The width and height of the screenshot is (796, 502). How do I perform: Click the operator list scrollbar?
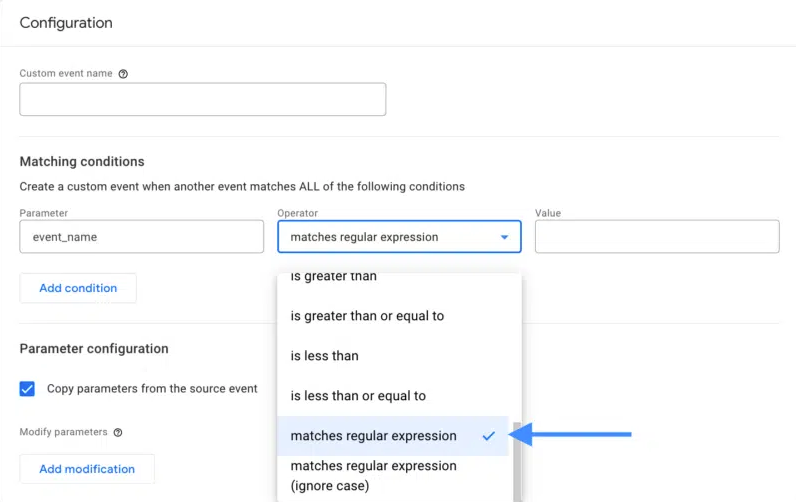(x=517, y=460)
